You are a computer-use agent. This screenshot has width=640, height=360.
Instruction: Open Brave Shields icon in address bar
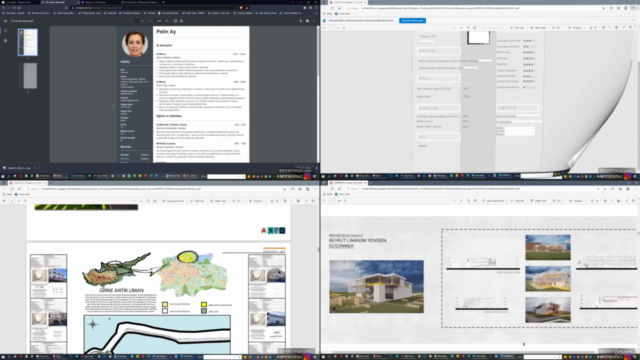[x=241, y=8]
